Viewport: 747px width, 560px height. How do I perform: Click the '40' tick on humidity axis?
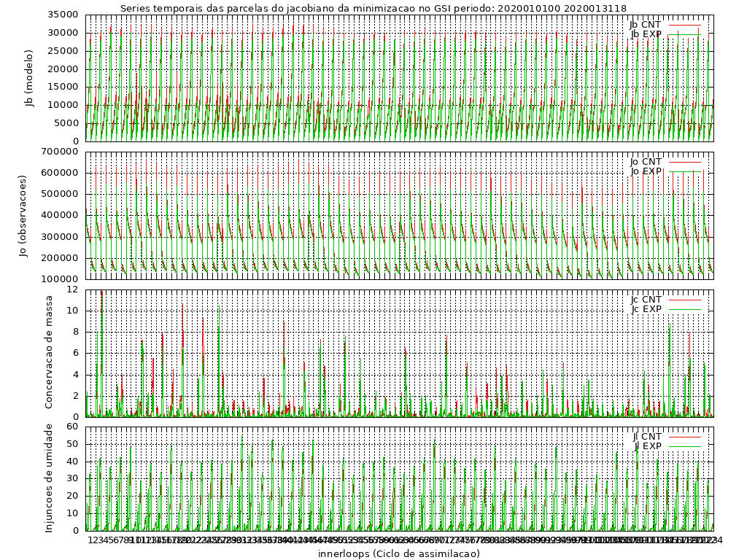click(72, 461)
